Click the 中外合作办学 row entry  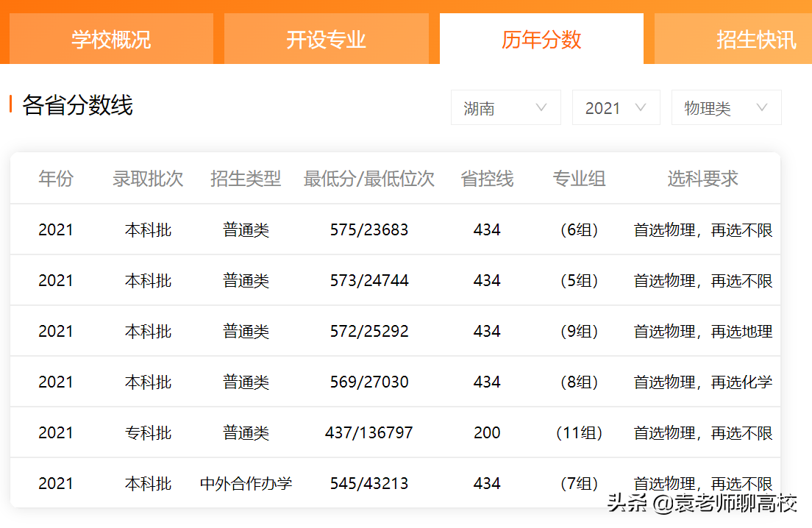245,483
